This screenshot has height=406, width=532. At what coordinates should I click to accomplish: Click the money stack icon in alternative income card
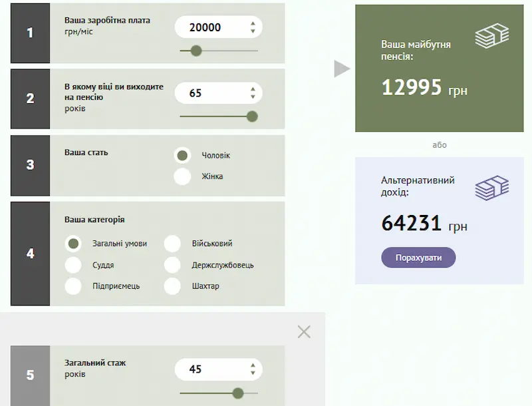click(x=491, y=188)
